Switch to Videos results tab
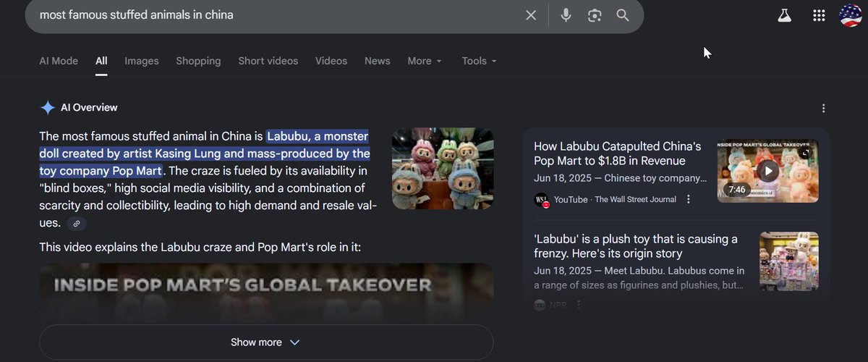Screen dimensions: 868x362 pyautogui.click(x=331, y=61)
